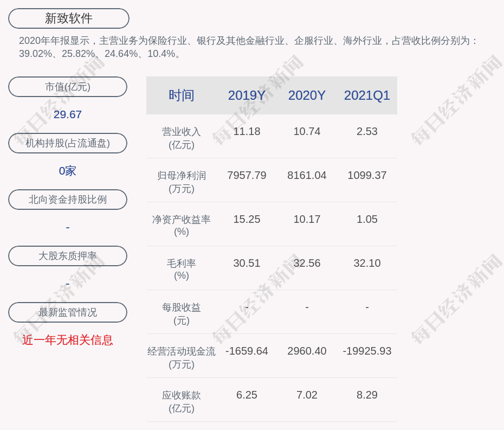Select the 北向资金持股比例 pill label
Viewport: 504px width, 430px height.
(68, 200)
